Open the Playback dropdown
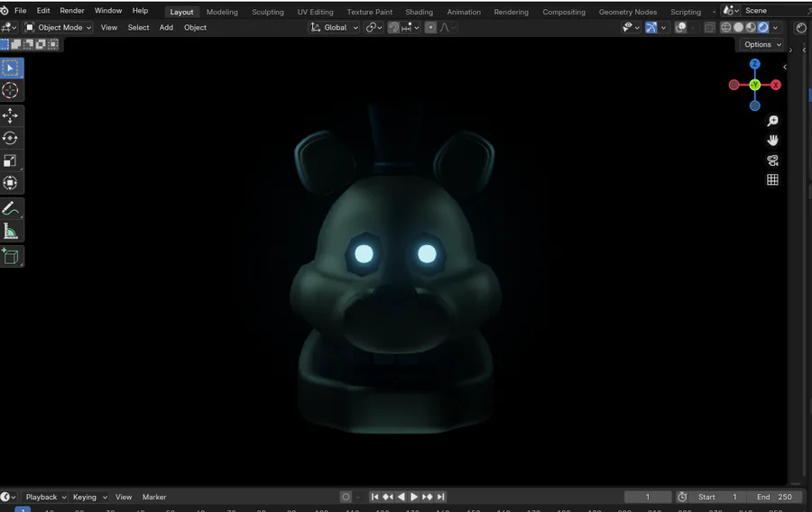The image size is (812, 512). click(x=46, y=497)
